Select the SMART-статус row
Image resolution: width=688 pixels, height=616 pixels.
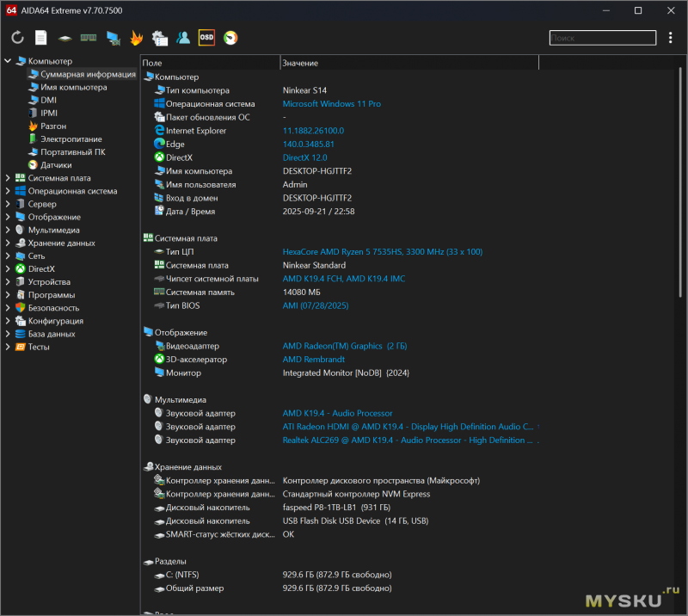point(224,534)
